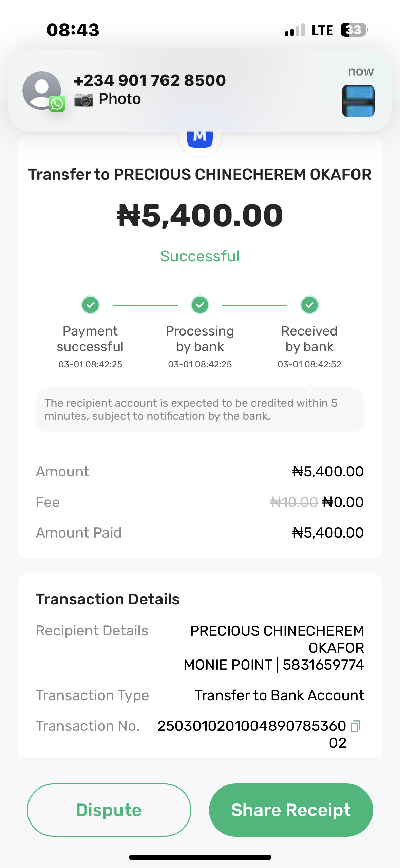Tap the Received by bank checkmark
400x868 pixels.
point(309,305)
